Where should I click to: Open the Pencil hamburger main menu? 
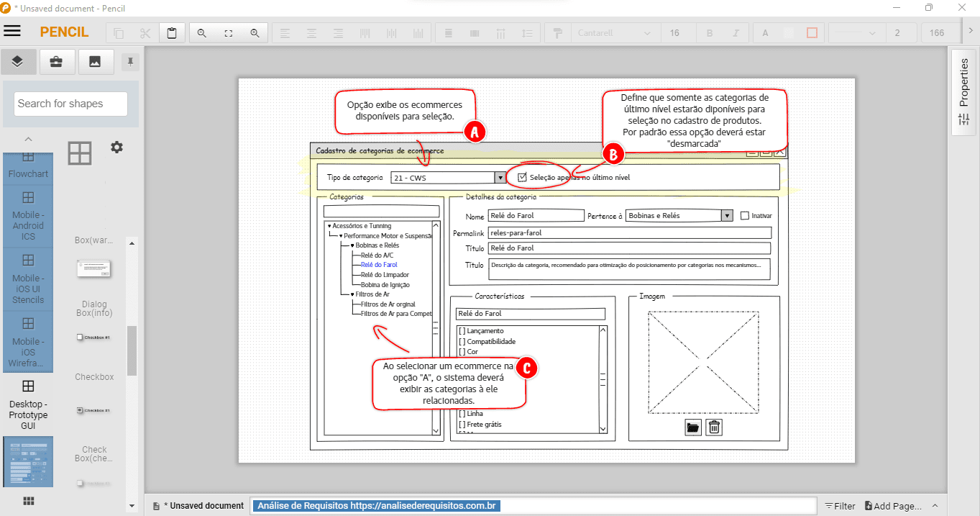(x=12, y=31)
